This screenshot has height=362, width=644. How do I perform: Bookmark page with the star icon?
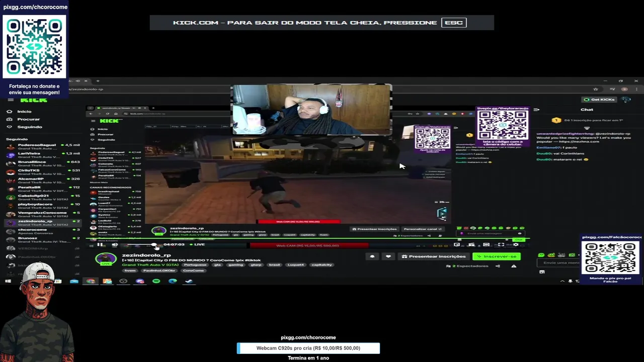click(x=596, y=89)
